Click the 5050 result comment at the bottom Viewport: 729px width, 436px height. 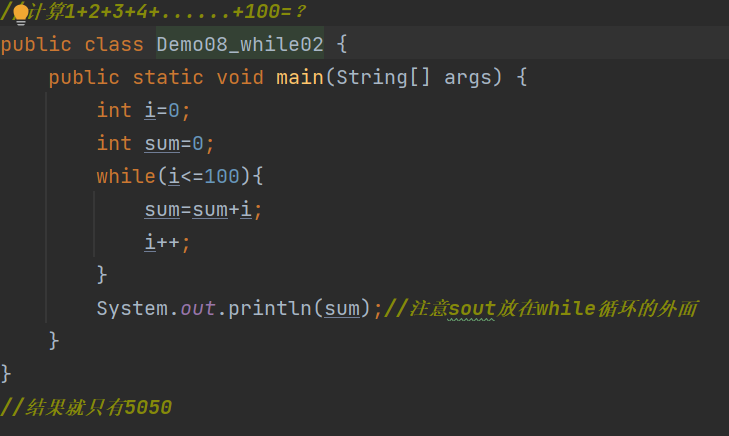[85, 407]
